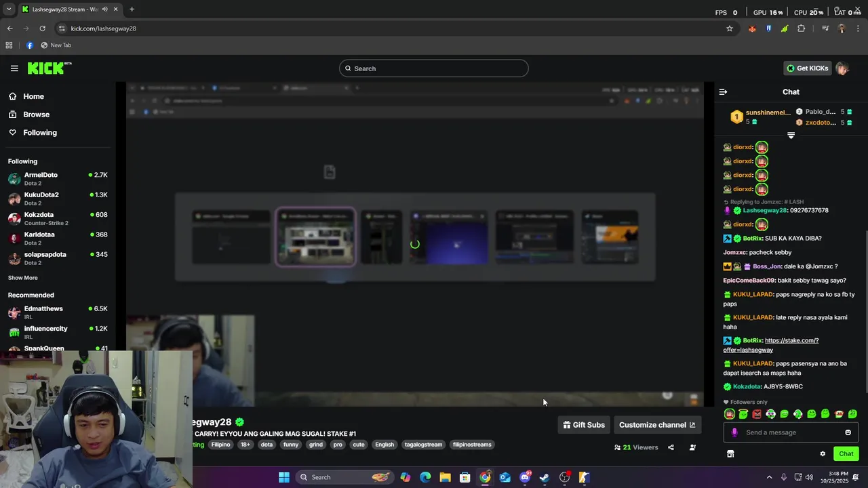Open the Kick user avatar menu
Image resolution: width=868 pixels, height=488 pixels.
tap(842, 68)
